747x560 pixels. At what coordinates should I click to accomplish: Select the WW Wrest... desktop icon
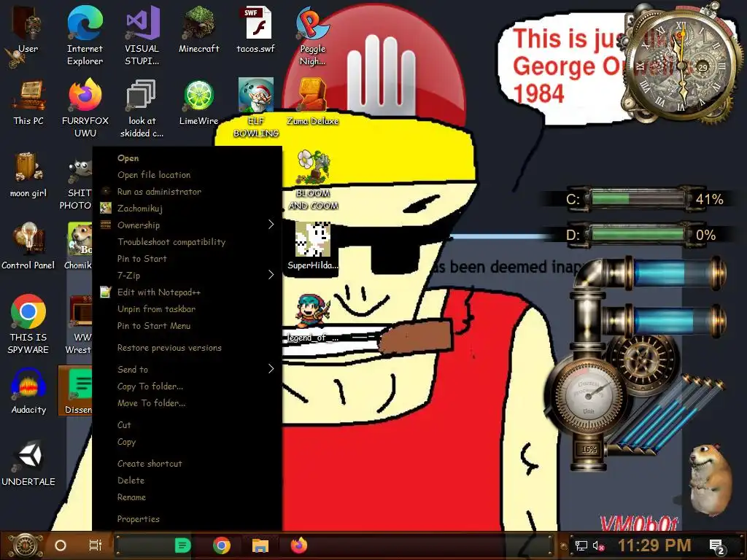point(79,324)
